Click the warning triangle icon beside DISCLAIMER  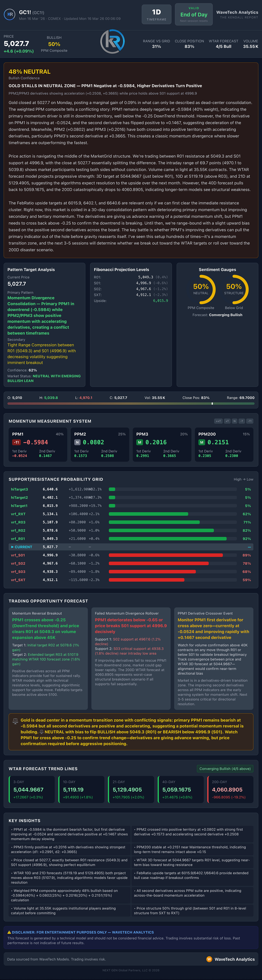point(9,932)
